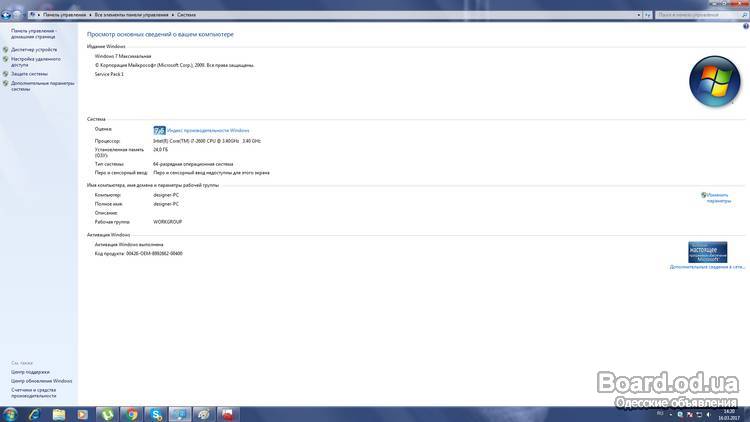Viewport: 750px width, 422px height.
Task: Click the Intel Core i7-2600 processor value
Action: tap(207, 141)
